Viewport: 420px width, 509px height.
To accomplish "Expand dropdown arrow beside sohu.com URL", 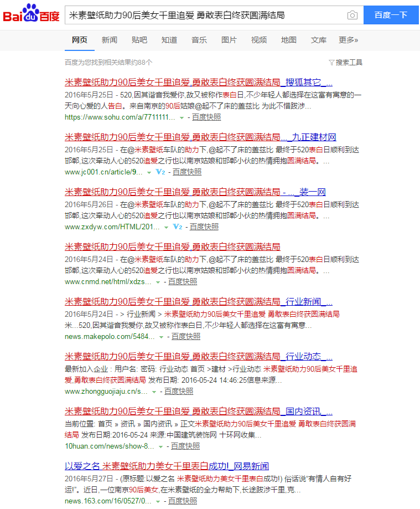I will (x=182, y=117).
